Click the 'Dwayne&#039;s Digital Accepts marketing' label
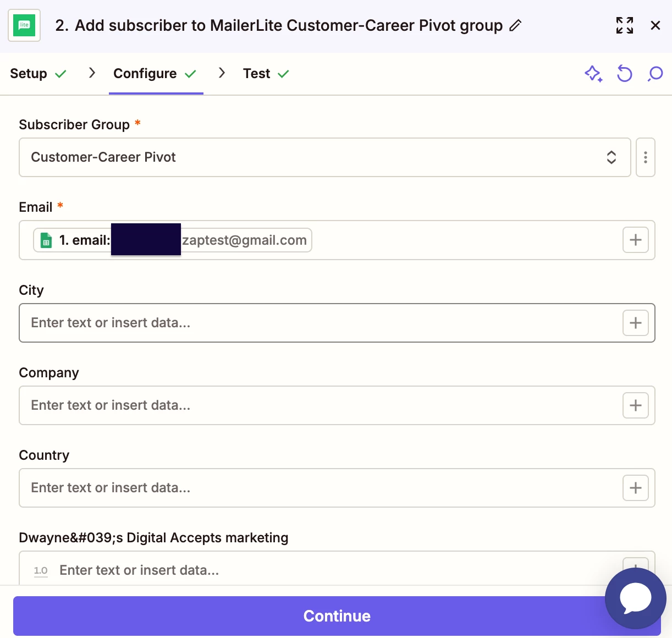The height and width of the screenshot is (638, 672). click(153, 538)
